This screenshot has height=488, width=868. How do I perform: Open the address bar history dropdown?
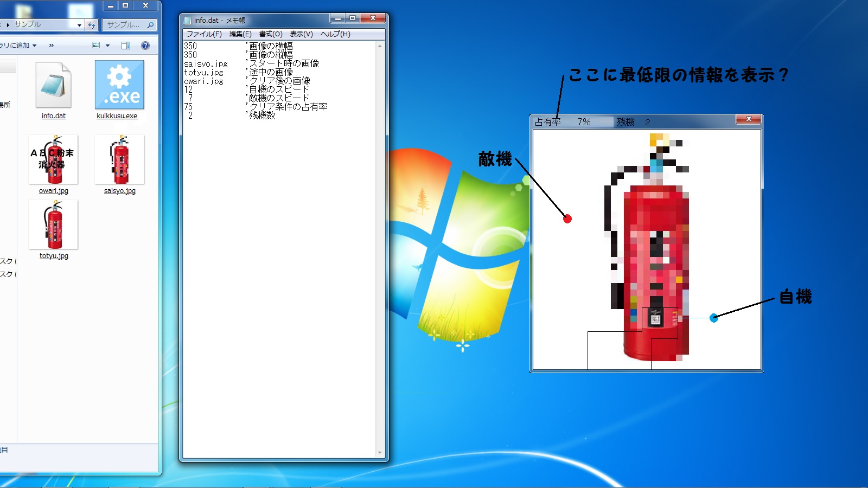coord(79,25)
